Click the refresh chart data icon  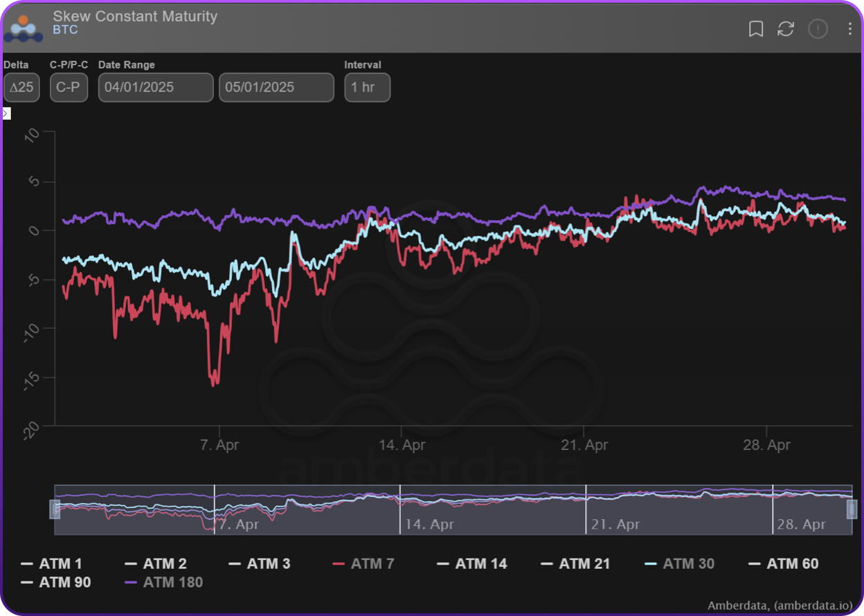786,28
